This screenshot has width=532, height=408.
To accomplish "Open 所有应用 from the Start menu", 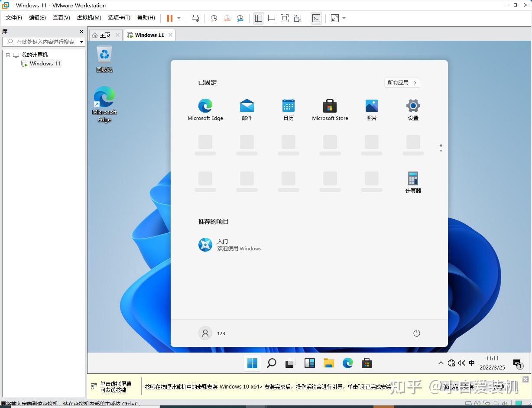I will [x=402, y=82].
